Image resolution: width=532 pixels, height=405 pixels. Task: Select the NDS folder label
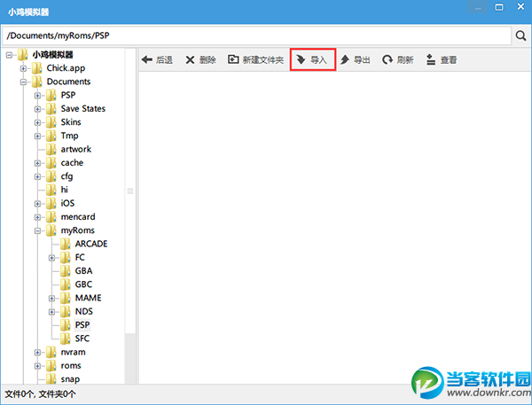[x=84, y=311]
